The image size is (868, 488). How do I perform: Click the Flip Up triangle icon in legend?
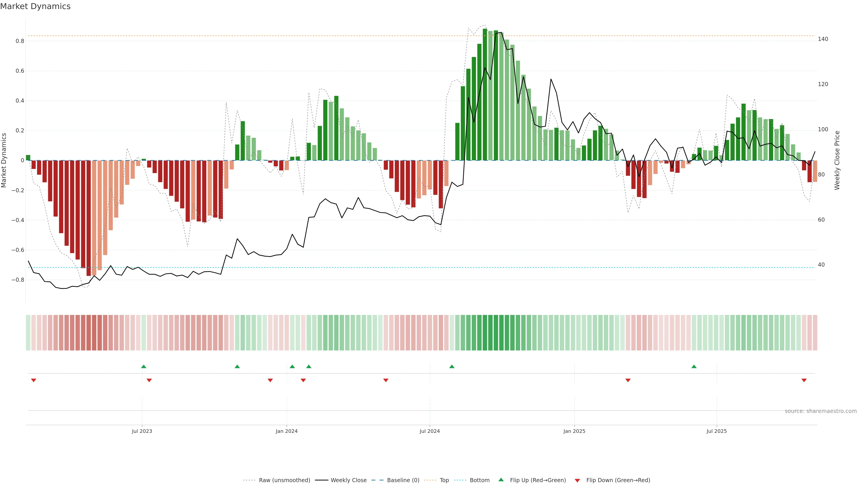501,480
